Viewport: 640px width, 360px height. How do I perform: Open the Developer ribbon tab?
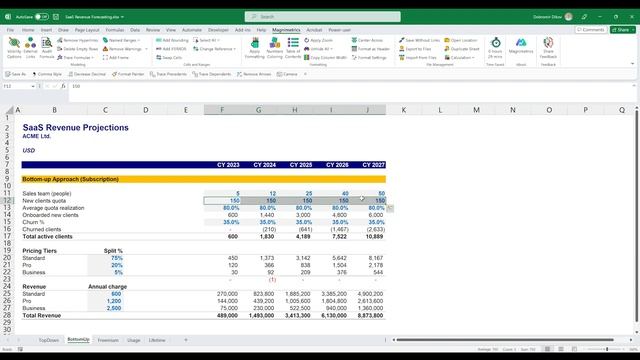218,30
